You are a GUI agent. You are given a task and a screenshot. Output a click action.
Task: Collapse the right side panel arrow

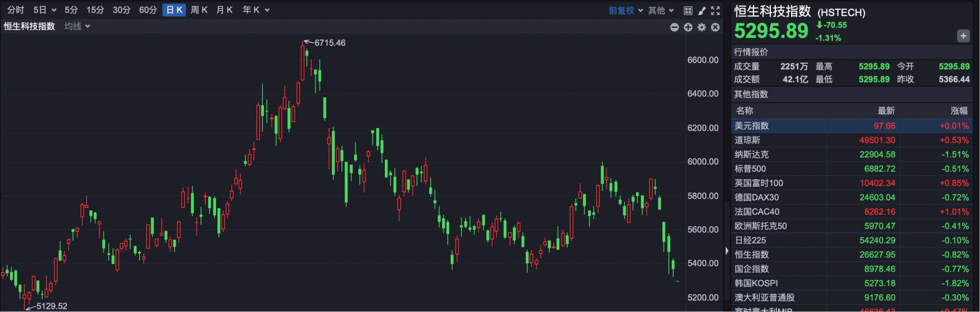727,251
